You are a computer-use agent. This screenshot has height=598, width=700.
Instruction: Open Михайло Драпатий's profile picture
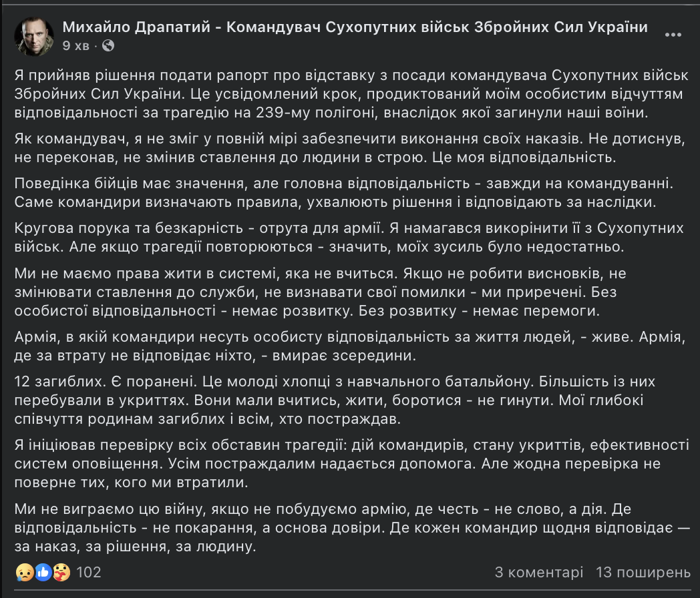(34, 37)
